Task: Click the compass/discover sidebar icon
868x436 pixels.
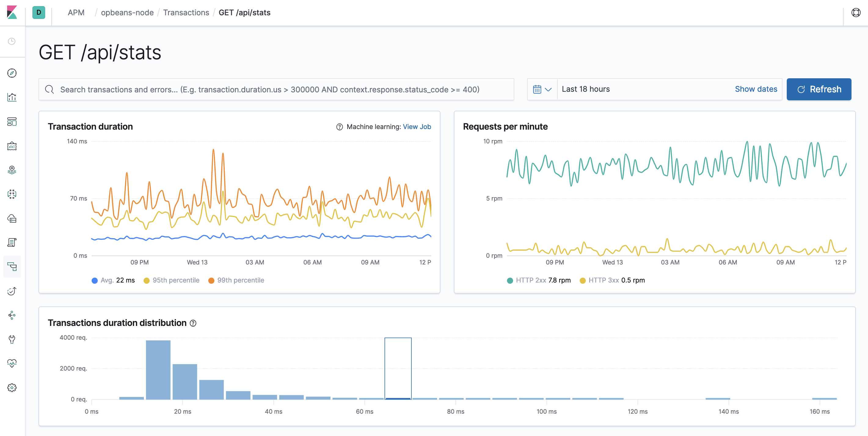Action: coord(13,73)
